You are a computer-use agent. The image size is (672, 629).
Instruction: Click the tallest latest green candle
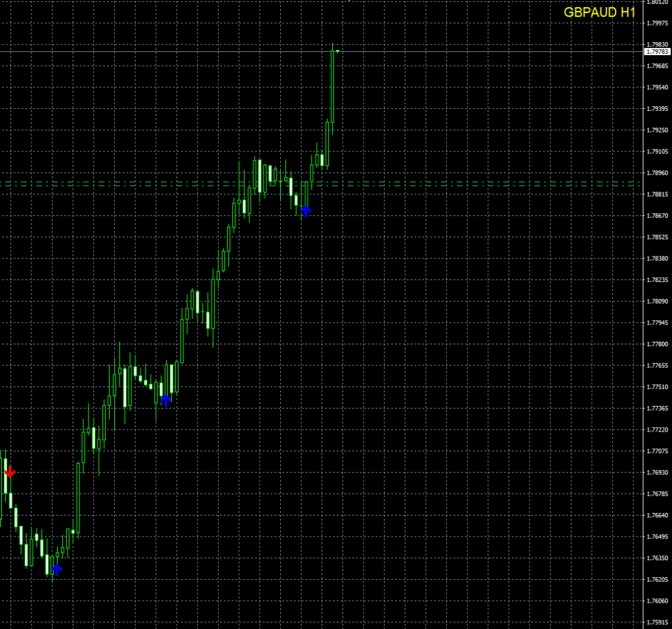333,85
